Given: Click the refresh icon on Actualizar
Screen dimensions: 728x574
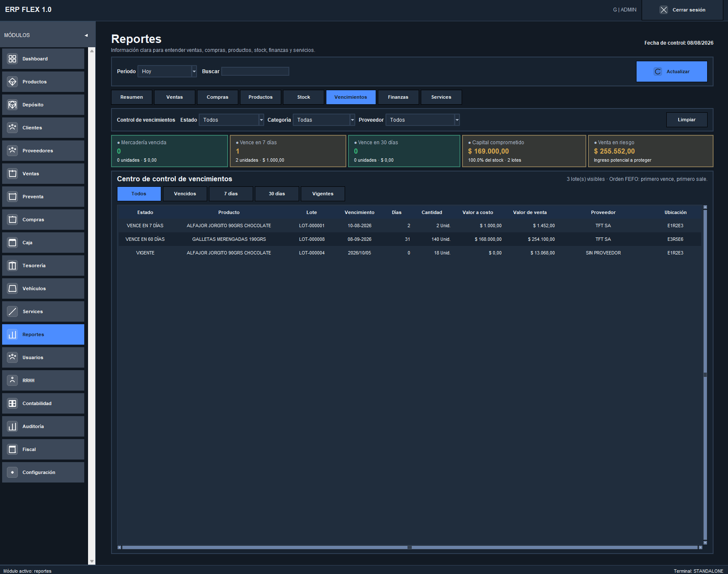Looking at the screenshot, I should pyautogui.click(x=658, y=71).
